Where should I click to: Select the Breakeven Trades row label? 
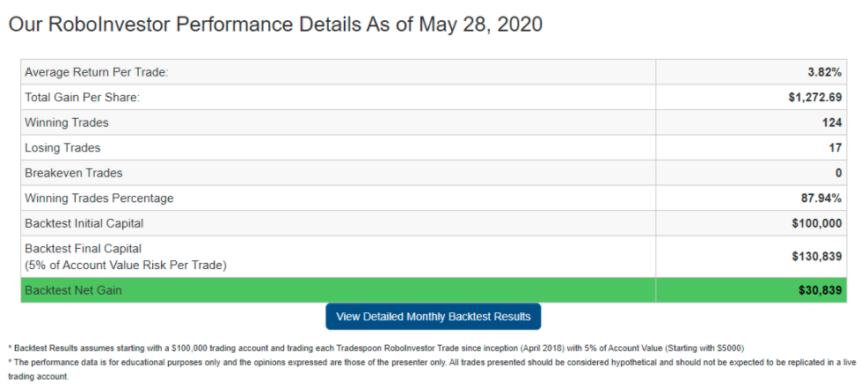coord(74,173)
